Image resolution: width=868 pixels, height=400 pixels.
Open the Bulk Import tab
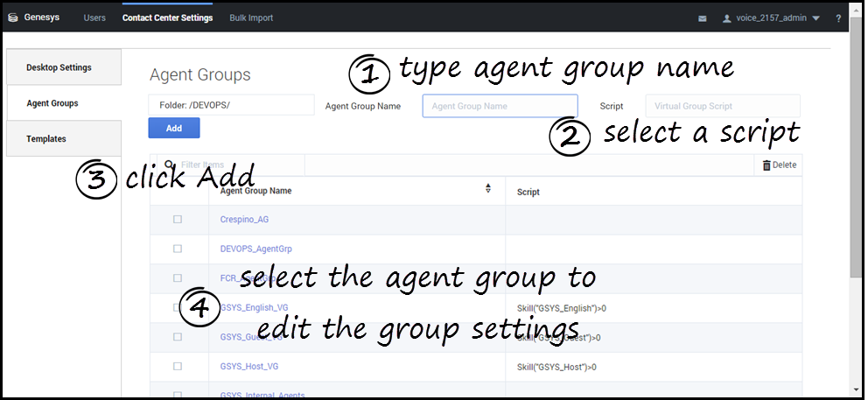[x=251, y=18]
